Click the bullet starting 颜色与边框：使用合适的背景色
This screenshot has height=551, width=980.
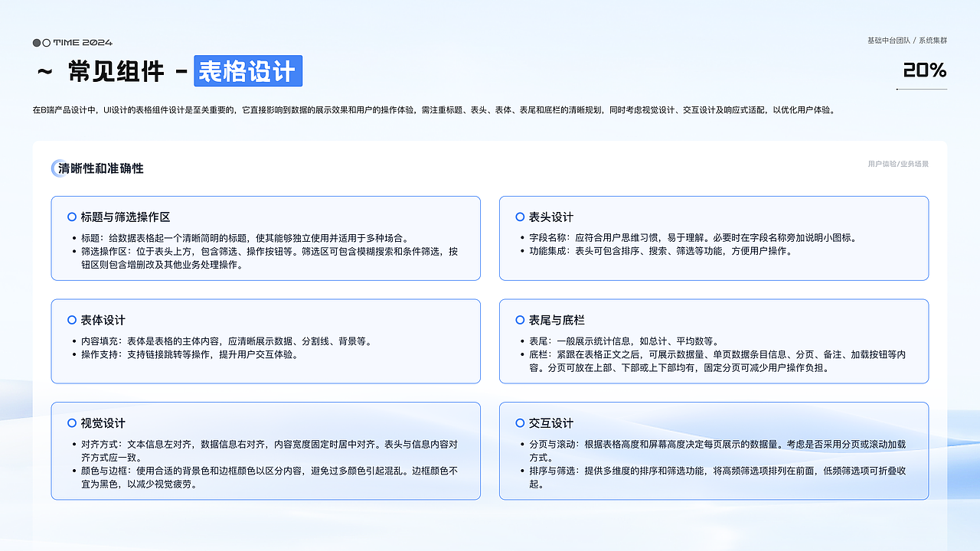coord(265,478)
